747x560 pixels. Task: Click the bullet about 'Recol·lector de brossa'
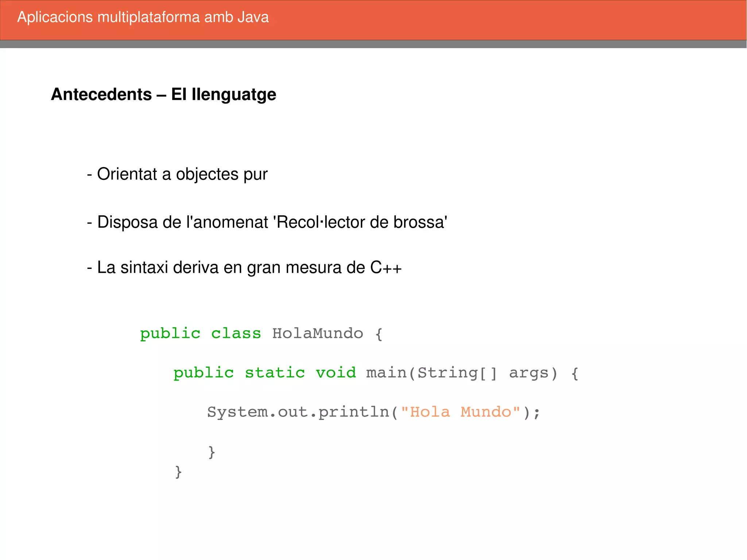click(x=267, y=222)
